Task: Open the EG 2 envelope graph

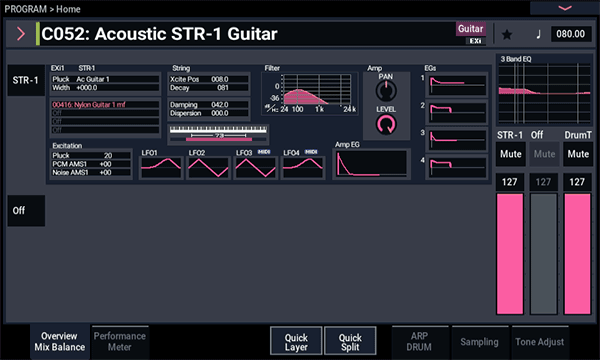Action: pyautogui.click(x=458, y=112)
